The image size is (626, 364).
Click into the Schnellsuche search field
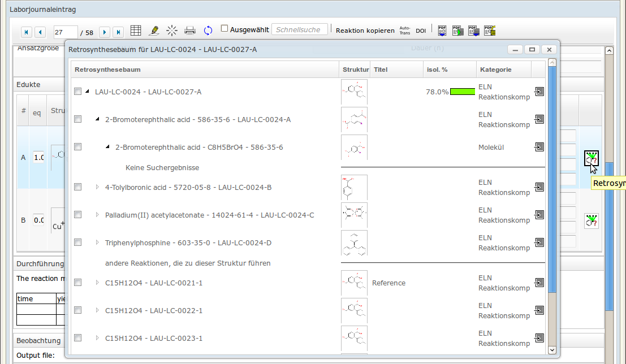pyautogui.click(x=299, y=30)
